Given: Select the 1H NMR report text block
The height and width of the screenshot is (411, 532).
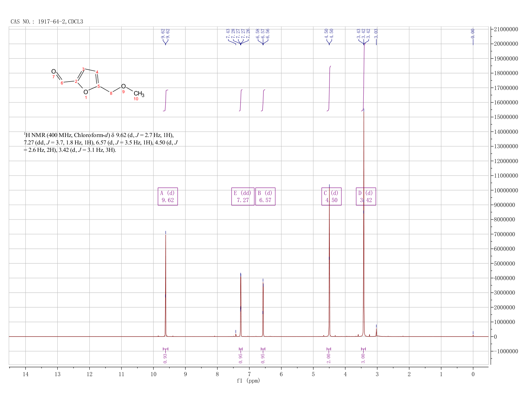Looking at the screenshot, I should pyautogui.click(x=101, y=142).
